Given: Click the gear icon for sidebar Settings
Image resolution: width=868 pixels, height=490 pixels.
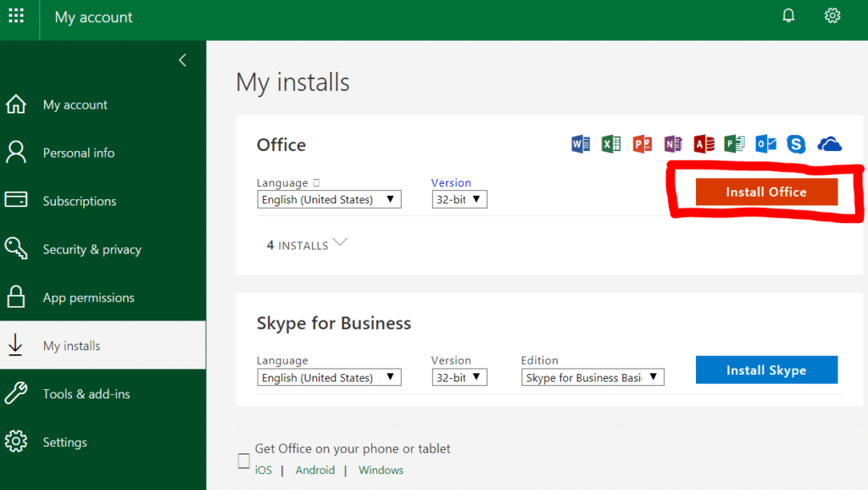Looking at the screenshot, I should point(16,442).
